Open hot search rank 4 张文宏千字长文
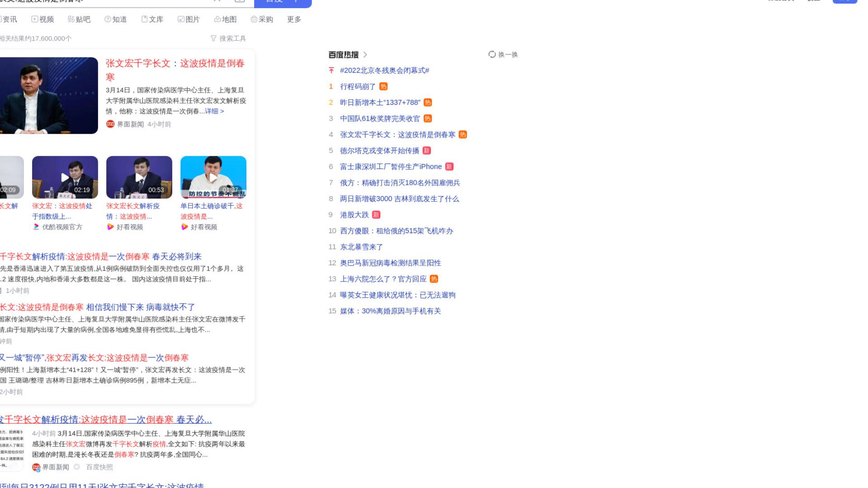 point(398,135)
